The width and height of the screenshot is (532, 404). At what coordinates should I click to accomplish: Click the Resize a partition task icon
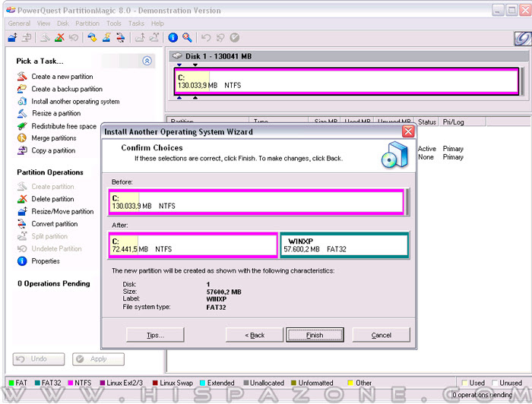point(22,113)
